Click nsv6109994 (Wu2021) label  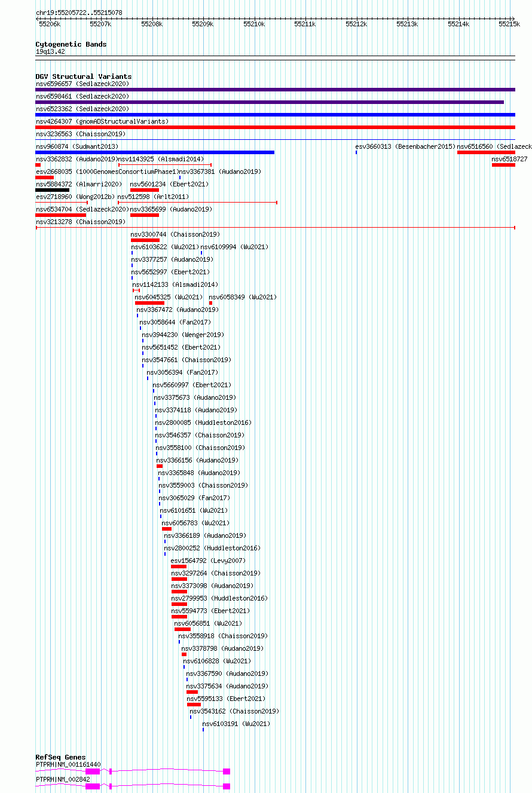(x=235, y=247)
